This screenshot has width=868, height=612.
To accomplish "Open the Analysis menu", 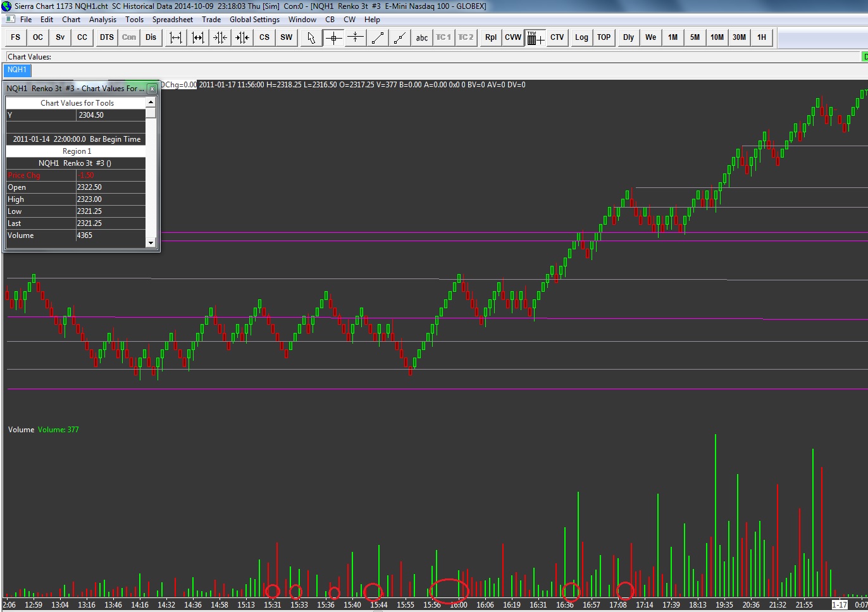I will click(x=102, y=20).
